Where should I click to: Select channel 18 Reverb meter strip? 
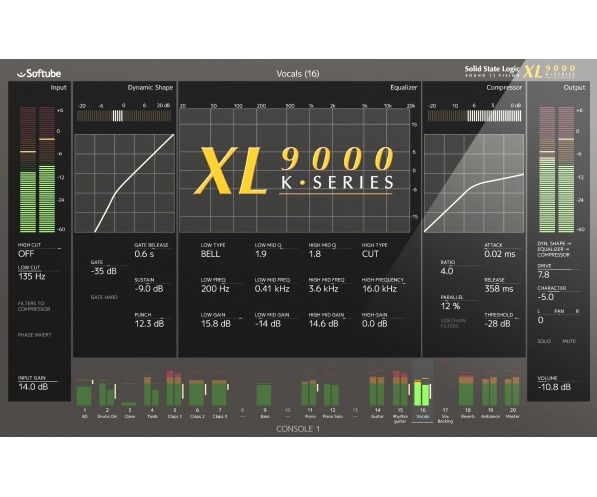point(467,396)
